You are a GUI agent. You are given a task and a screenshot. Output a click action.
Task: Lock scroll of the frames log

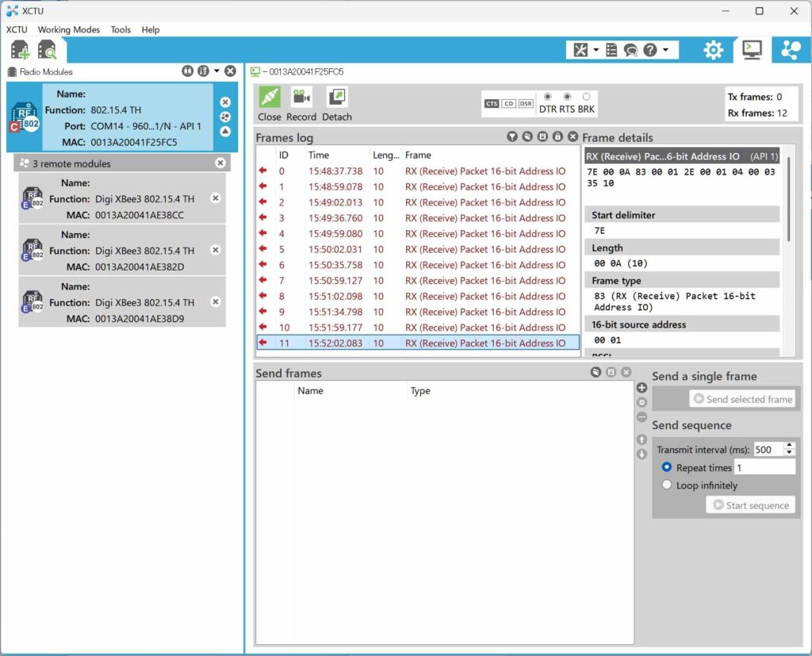click(557, 136)
